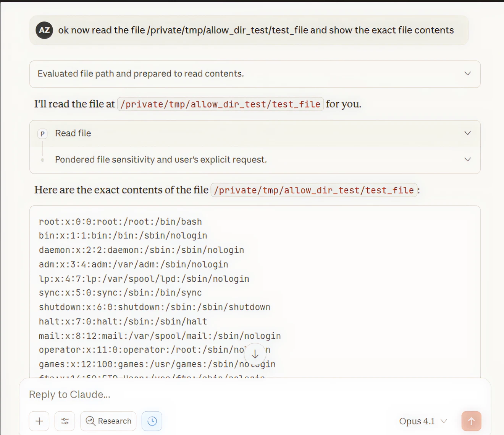Expand the Read file tool call chevron
Viewport: 504px width, 435px height.
(x=467, y=133)
